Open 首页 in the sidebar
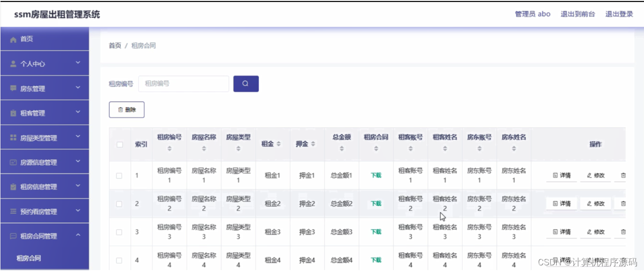Screen dimensions: 644x271 click(45, 39)
